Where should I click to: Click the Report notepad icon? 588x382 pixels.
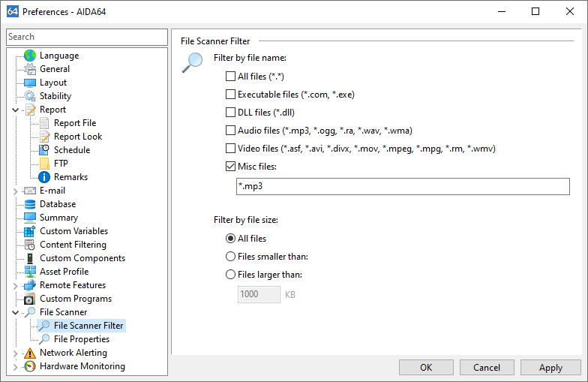coord(30,110)
